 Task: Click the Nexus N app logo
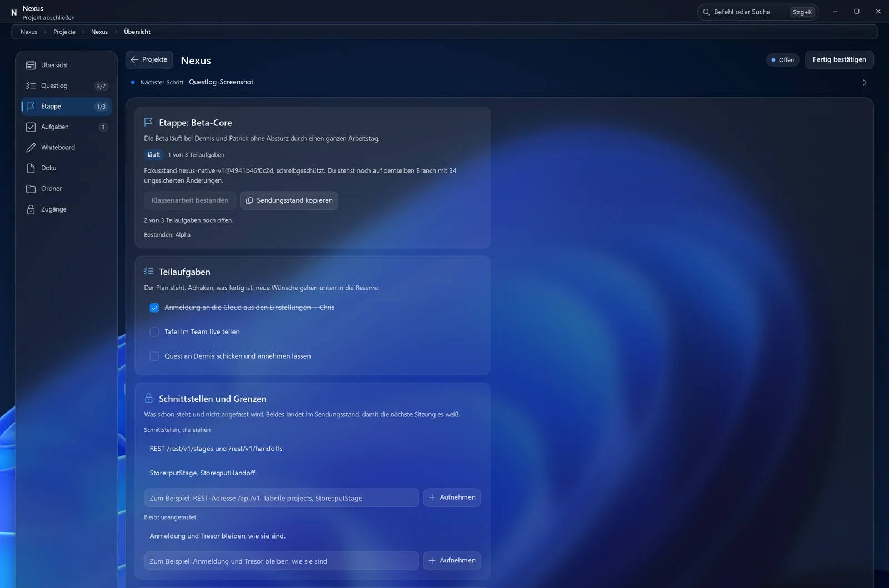pos(14,12)
